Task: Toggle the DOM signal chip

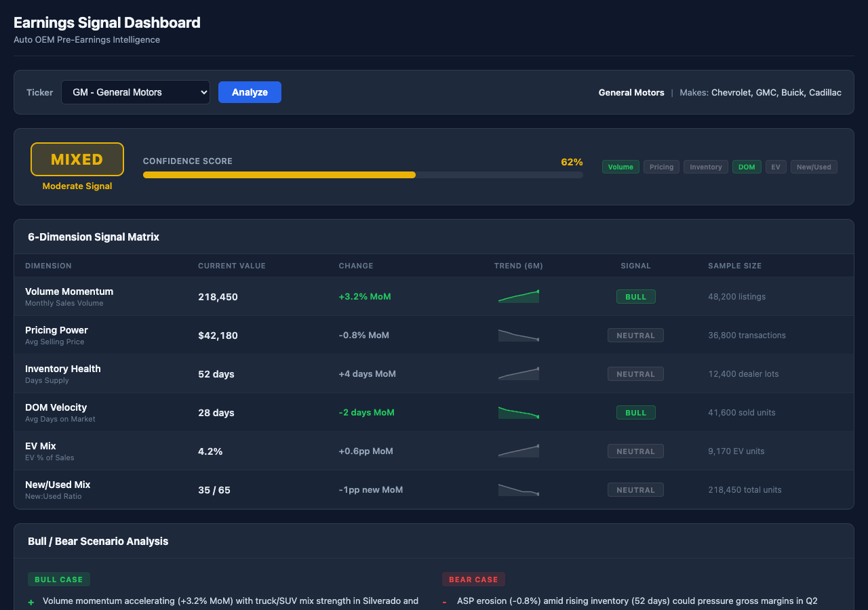Action: [747, 166]
